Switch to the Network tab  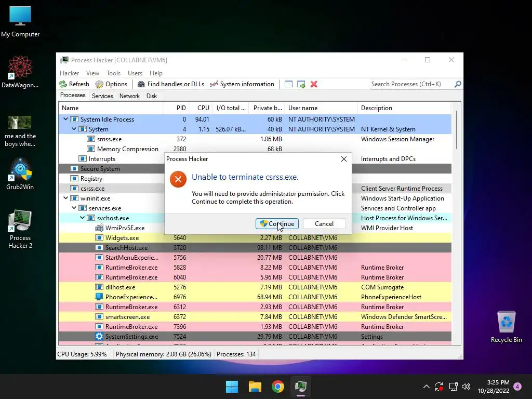pos(129,96)
